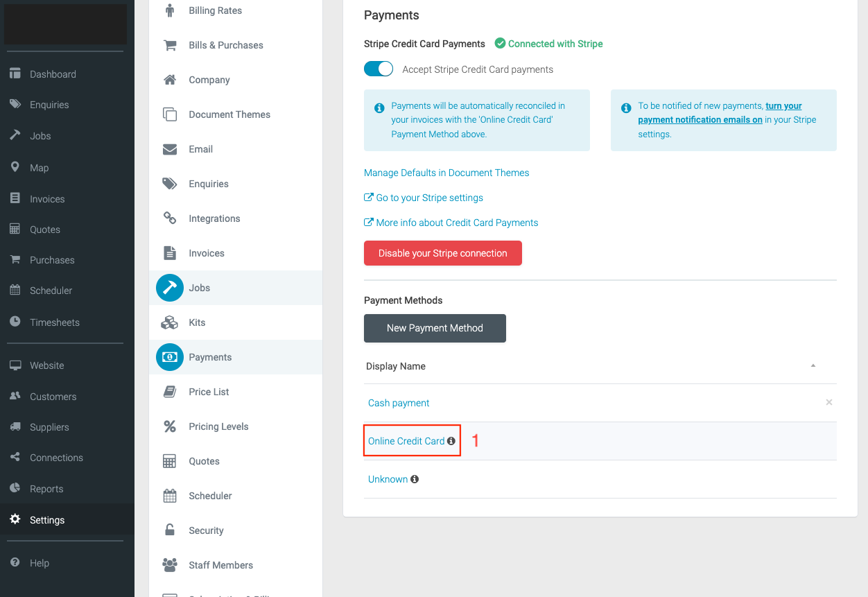
Task: Open Enquiries in settings menu
Action: (236, 184)
